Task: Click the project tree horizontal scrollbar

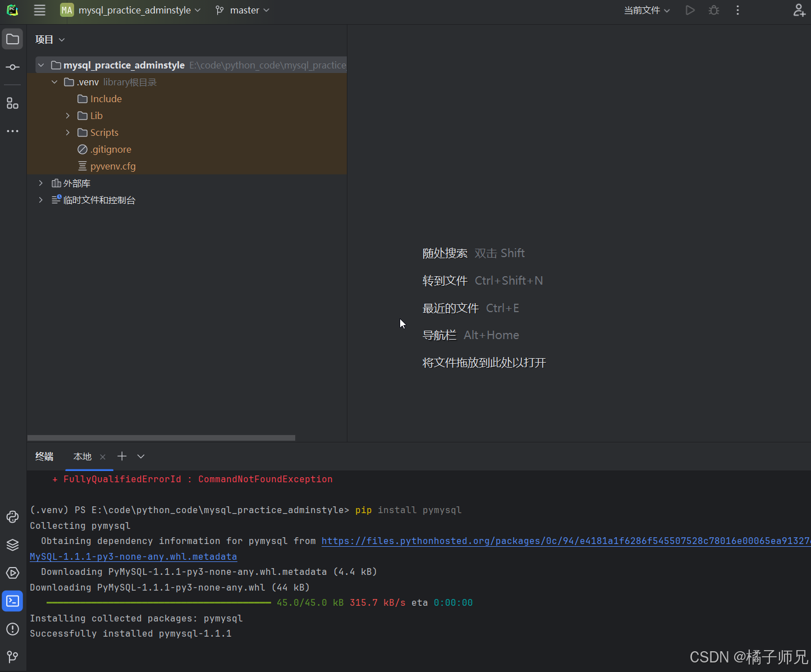Action: [162, 438]
